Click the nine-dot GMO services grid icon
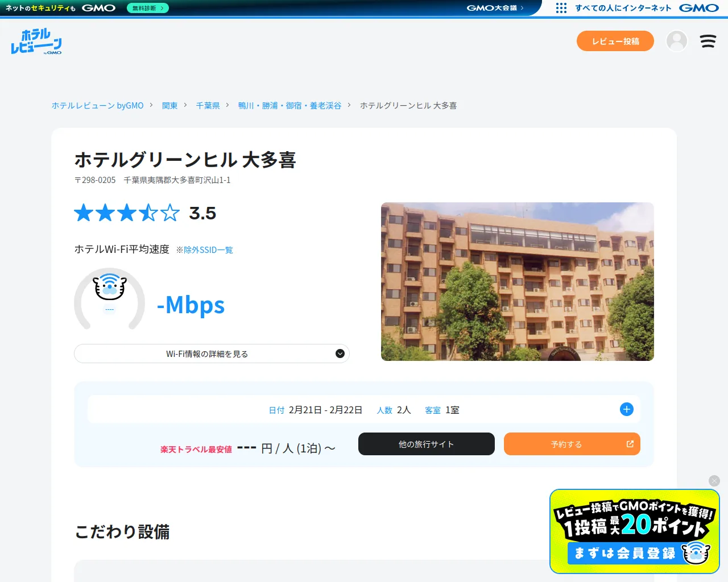The width and height of the screenshot is (728, 582). point(561,8)
